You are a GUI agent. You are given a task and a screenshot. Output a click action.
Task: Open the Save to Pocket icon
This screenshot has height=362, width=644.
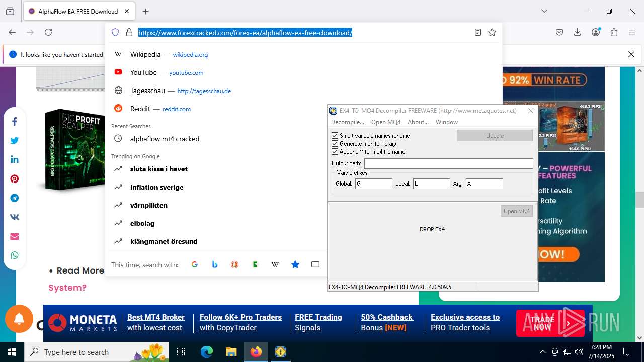coord(559,32)
